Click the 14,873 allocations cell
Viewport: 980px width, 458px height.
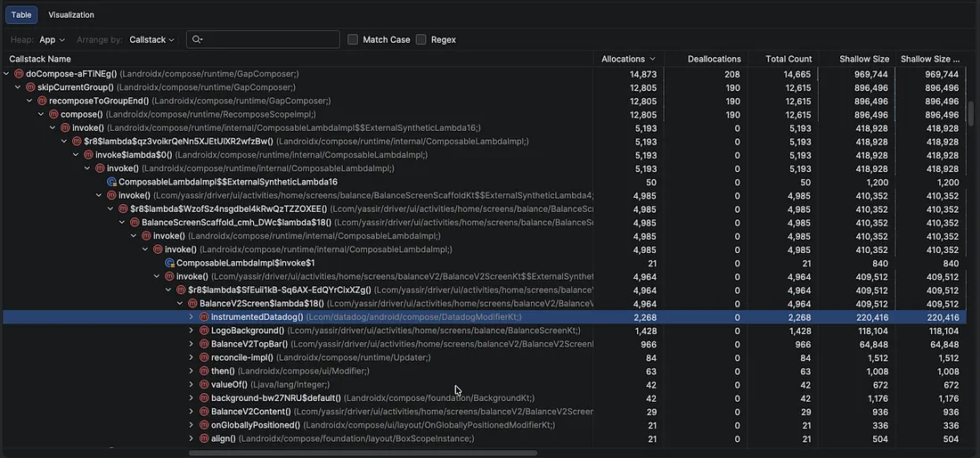pos(643,74)
